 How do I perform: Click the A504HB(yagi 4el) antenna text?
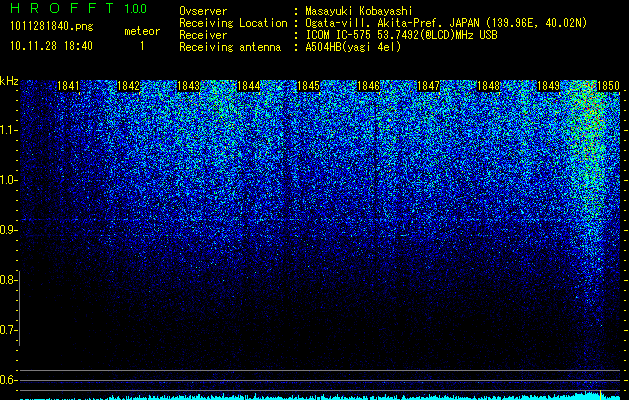[353, 47]
